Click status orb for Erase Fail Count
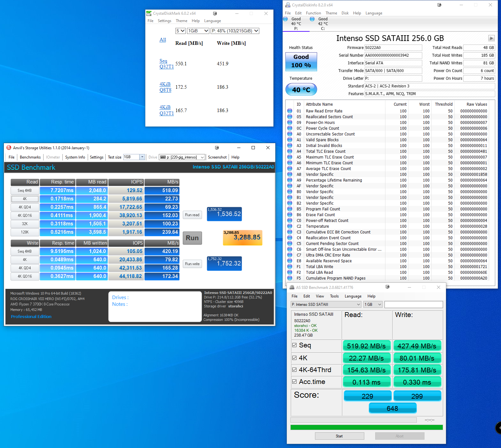The height and width of the screenshot is (448, 501). click(290, 215)
